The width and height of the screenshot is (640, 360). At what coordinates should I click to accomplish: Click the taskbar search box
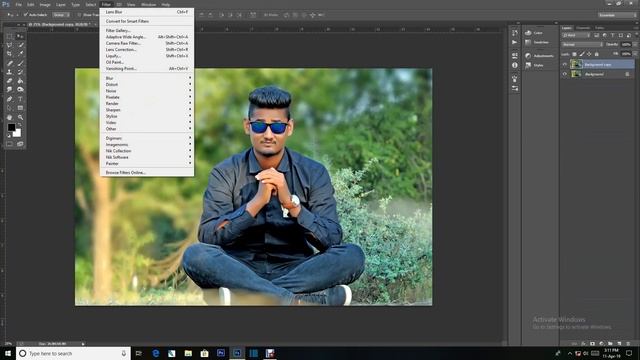point(73,353)
